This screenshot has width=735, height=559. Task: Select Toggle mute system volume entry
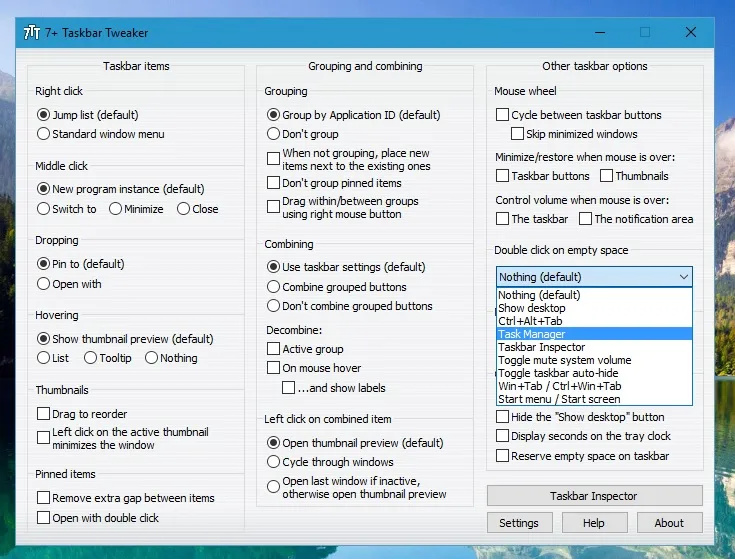click(x=565, y=360)
